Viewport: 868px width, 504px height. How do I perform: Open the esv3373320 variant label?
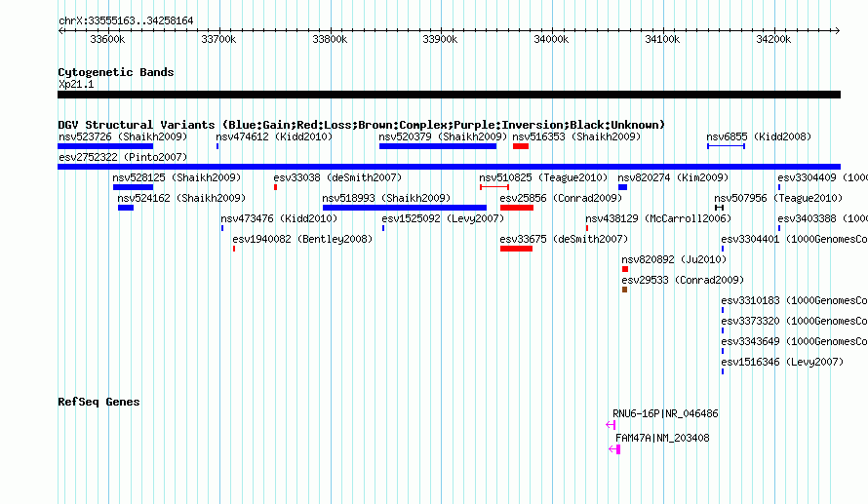pos(795,321)
